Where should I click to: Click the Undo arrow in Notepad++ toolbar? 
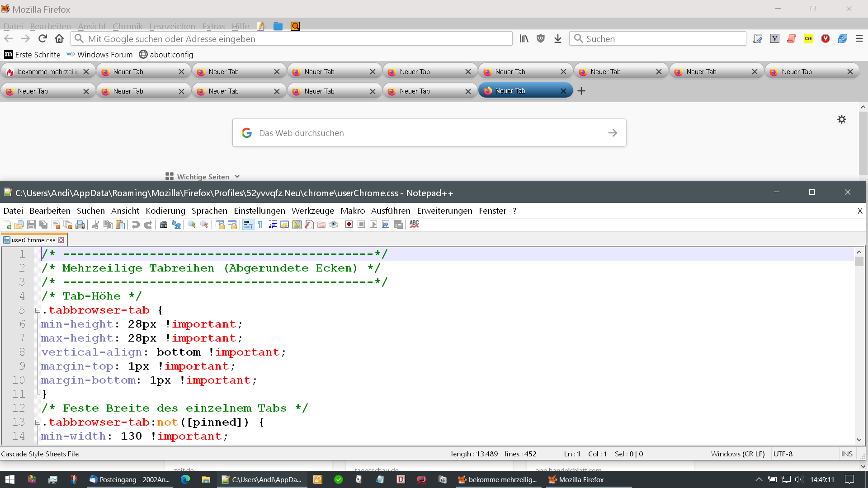(x=136, y=225)
